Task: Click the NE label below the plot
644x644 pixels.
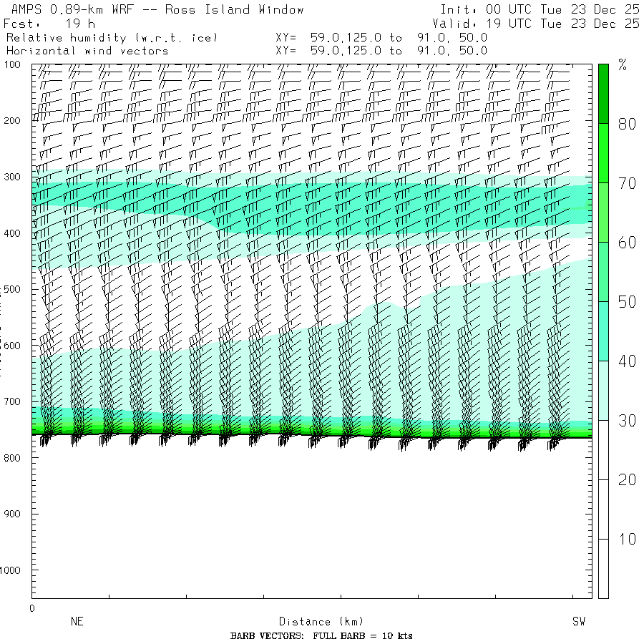Action: (77, 622)
